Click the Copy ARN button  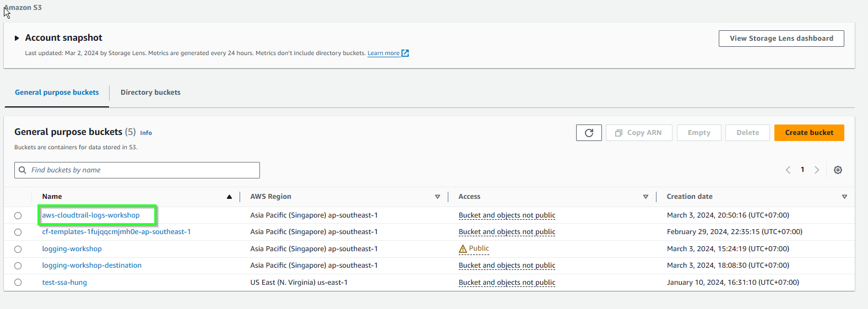[x=639, y=133]
